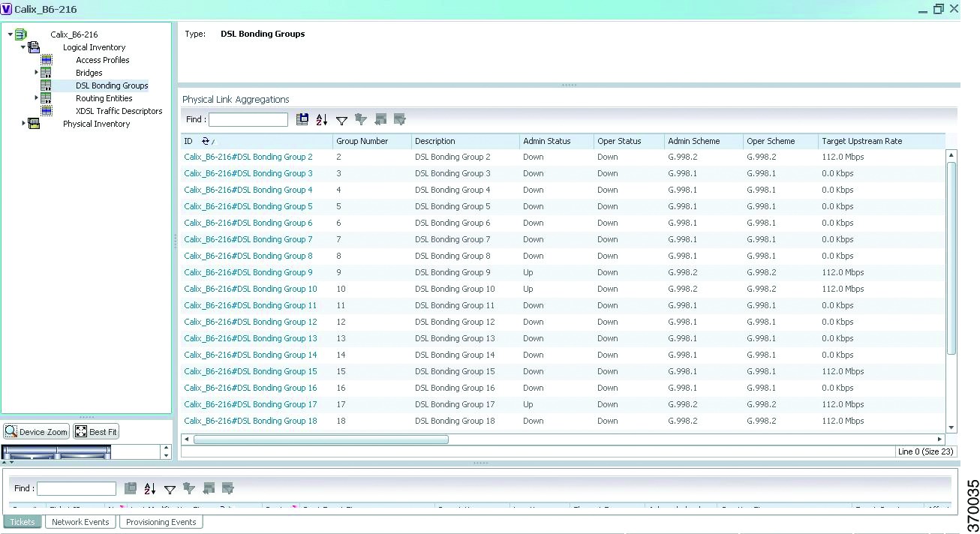Collapse the Logical Inventory tree node
Screen dimensions: 980x534
tap(23, 47)
